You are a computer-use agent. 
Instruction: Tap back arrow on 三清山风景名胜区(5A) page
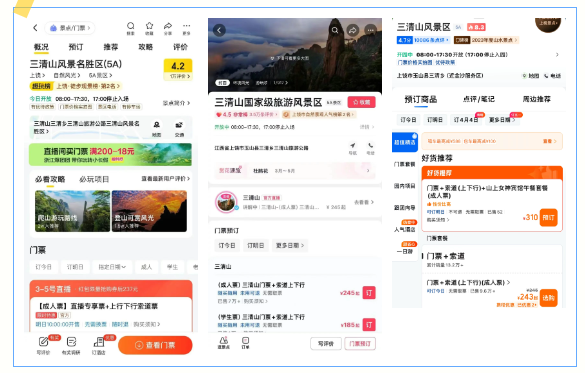[x=35, y=28]
